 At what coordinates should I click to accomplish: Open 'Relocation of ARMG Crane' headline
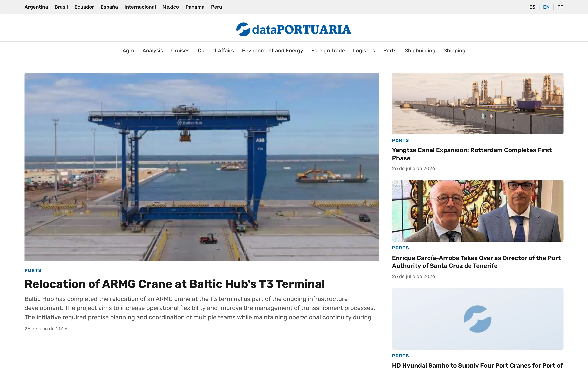tap(175, 284)
